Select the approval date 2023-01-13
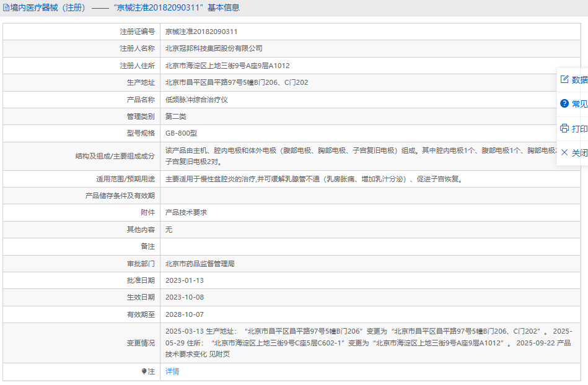Viewport: 588px width, 385px height. pyautogui.click(x=184, y=280)
